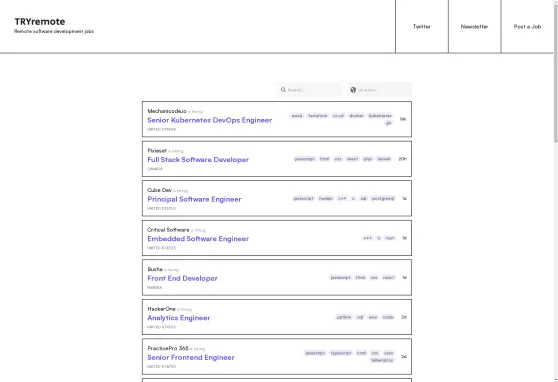Click the CANADA location under Full Stack Software Developer
This screenshot has height=382, width=558.
pyautogui.click(x=155, y=169)
